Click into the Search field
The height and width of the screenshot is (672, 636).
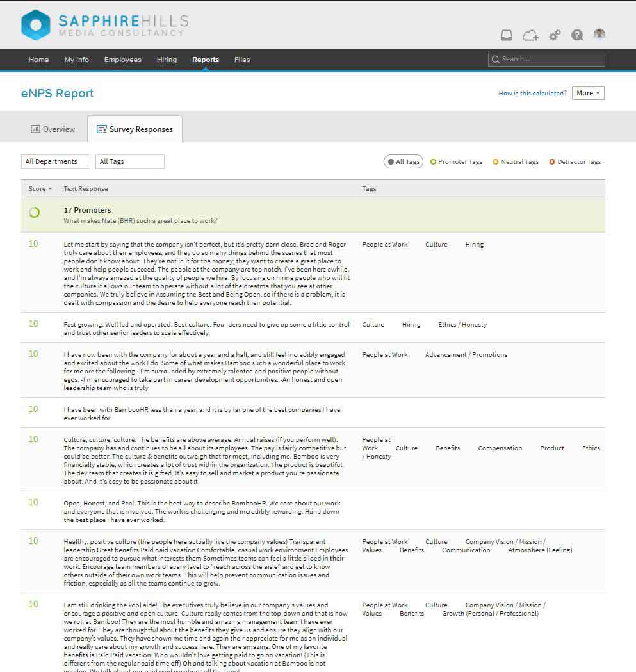tap(546, 60)
